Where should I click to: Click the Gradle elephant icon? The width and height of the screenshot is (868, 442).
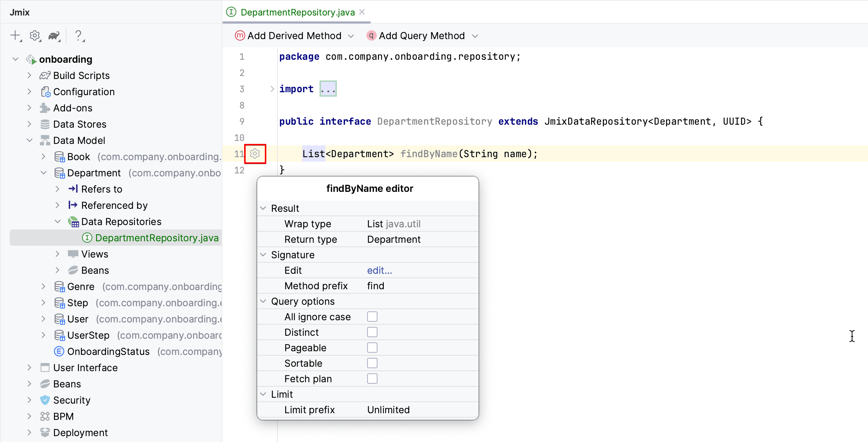[x=54, y=36]
